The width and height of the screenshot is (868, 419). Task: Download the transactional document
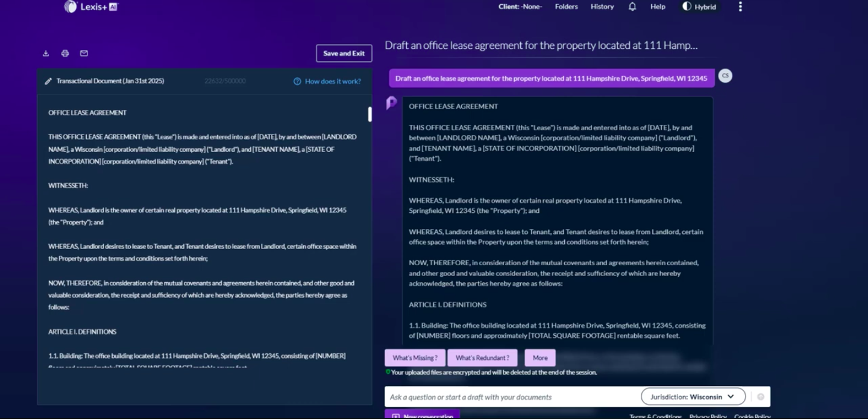click(x=46, y=53)
